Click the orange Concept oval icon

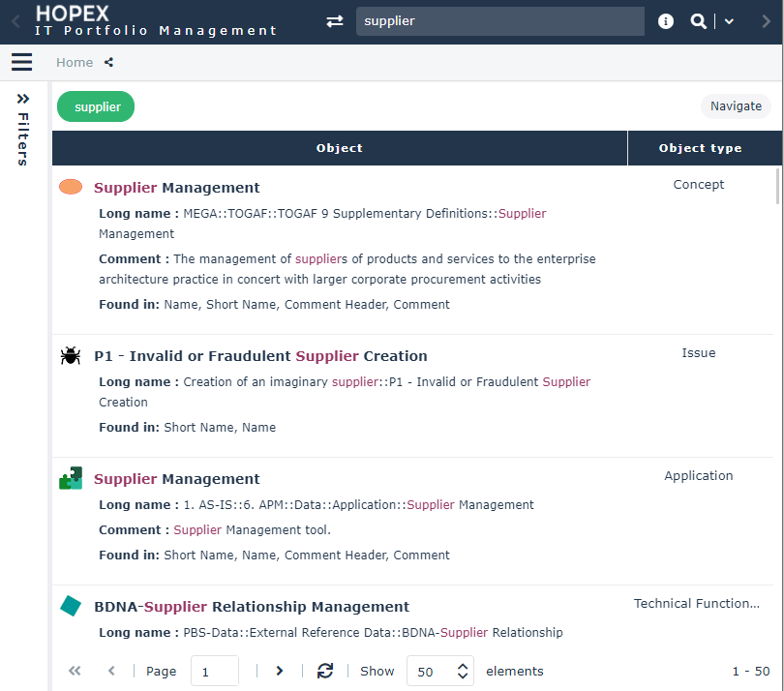[71, 187]
